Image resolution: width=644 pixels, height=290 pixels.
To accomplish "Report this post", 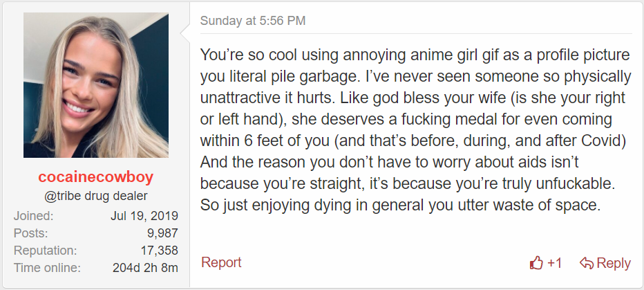I will click(221, 262).
